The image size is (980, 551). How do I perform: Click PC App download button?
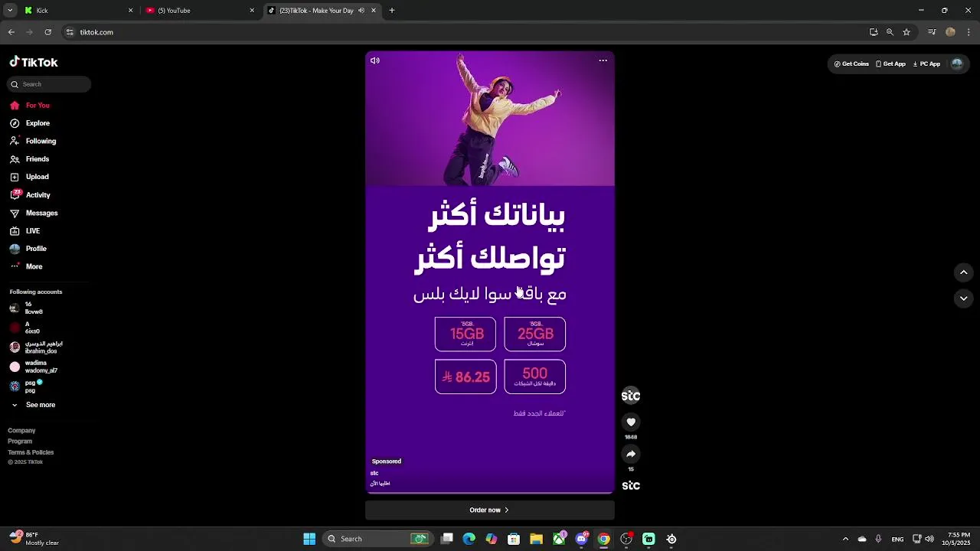pyautogui.click(x=926, y=64)
